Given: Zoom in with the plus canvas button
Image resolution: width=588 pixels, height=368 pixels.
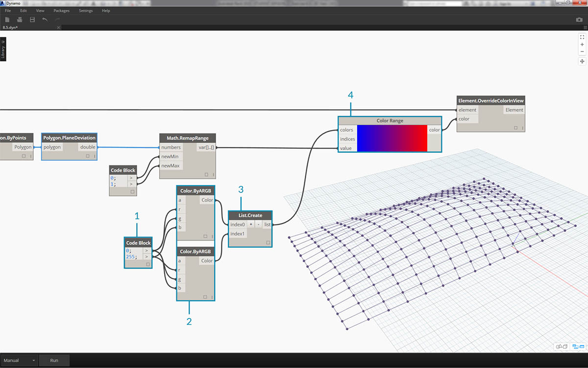Looking at the screenshot, I should (582, 44).
